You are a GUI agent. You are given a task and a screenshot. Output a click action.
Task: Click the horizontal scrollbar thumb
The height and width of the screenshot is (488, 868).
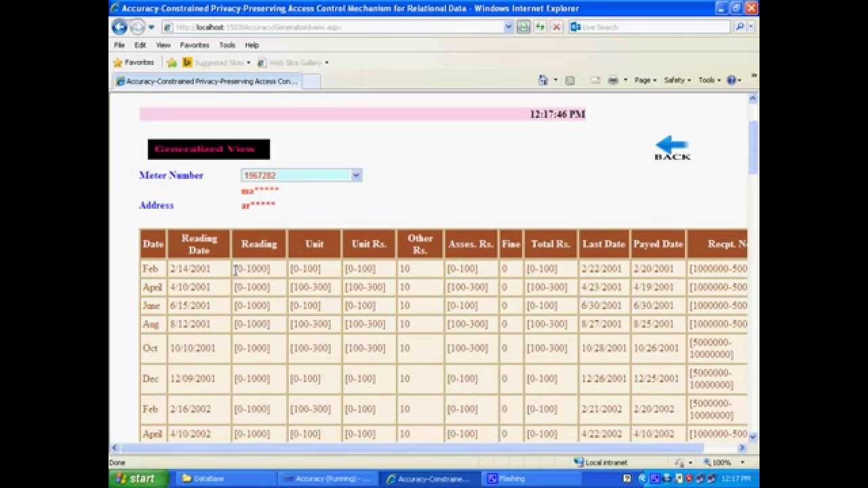pyautogui.click(x=412, y=448)
